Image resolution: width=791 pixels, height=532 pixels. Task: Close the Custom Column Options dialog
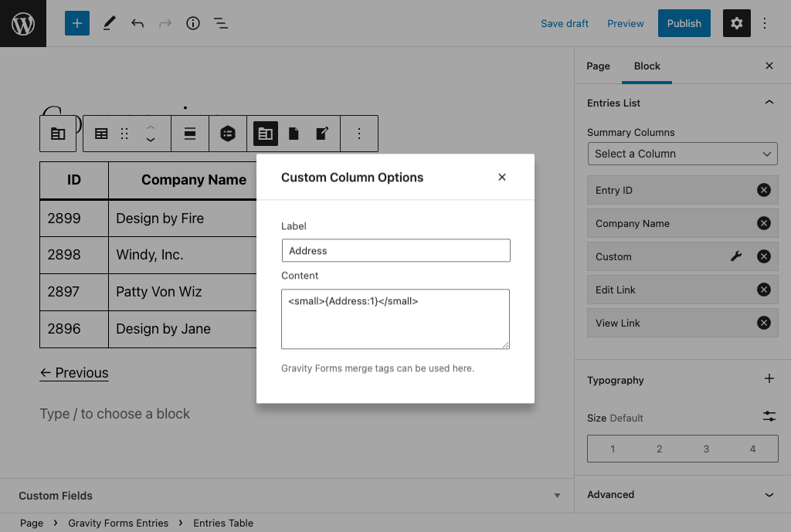point(502,177)
